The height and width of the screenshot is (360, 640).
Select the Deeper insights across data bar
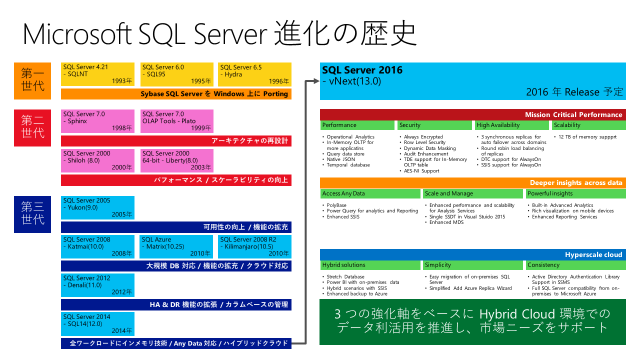473,182
